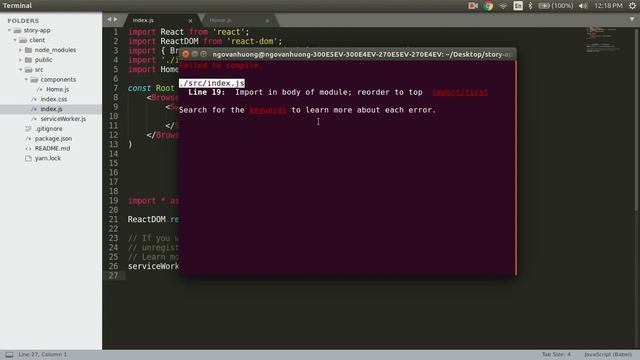640x360 pixels.
Task: Select index.js in the sidebar
Action: coord(51,109)
